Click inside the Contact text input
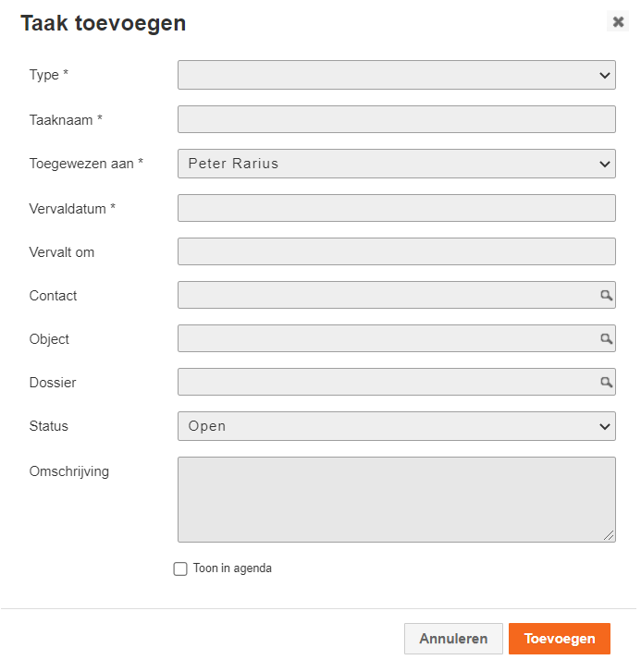Screen dimensions: 641x672 388,295
